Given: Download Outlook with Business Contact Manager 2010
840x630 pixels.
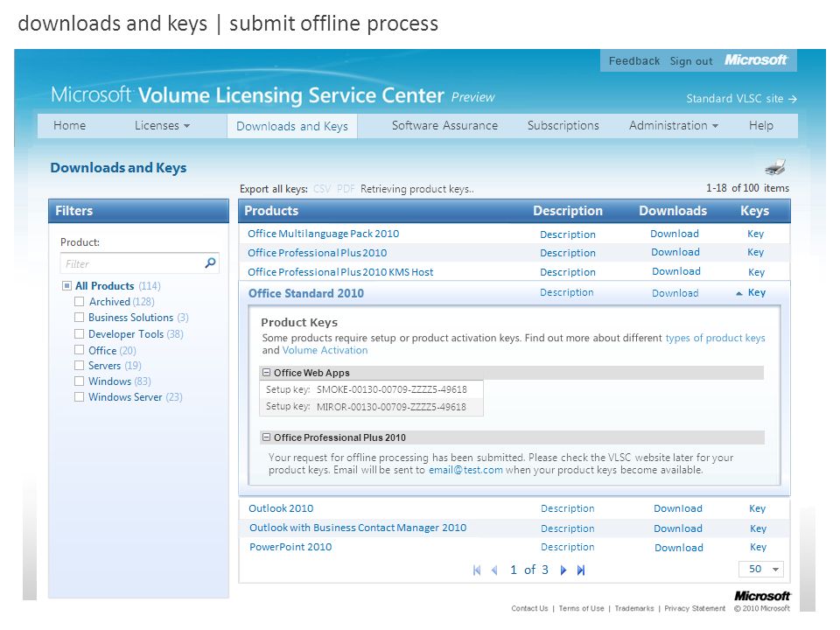Looking at the screenshot, I should [677, 528].
